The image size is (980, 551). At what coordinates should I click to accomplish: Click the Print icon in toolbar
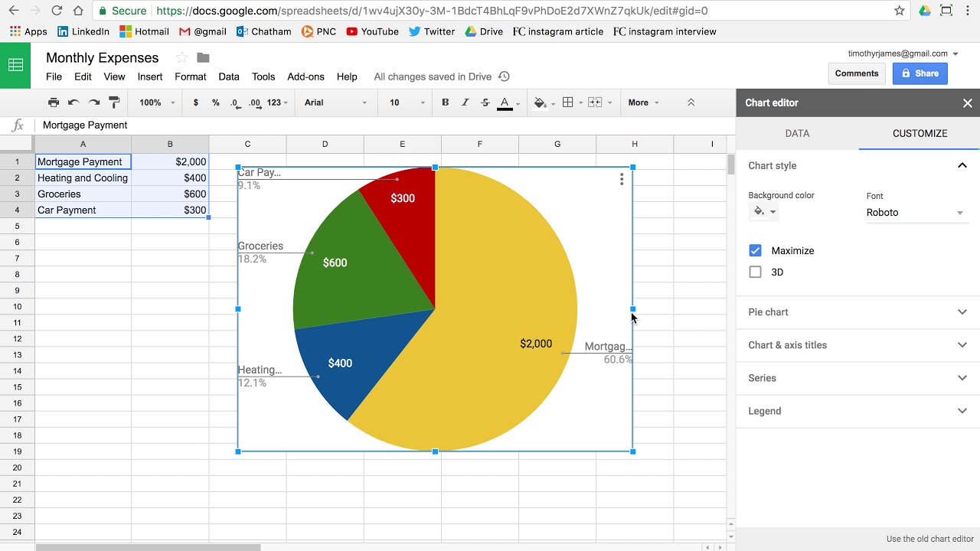53,103
